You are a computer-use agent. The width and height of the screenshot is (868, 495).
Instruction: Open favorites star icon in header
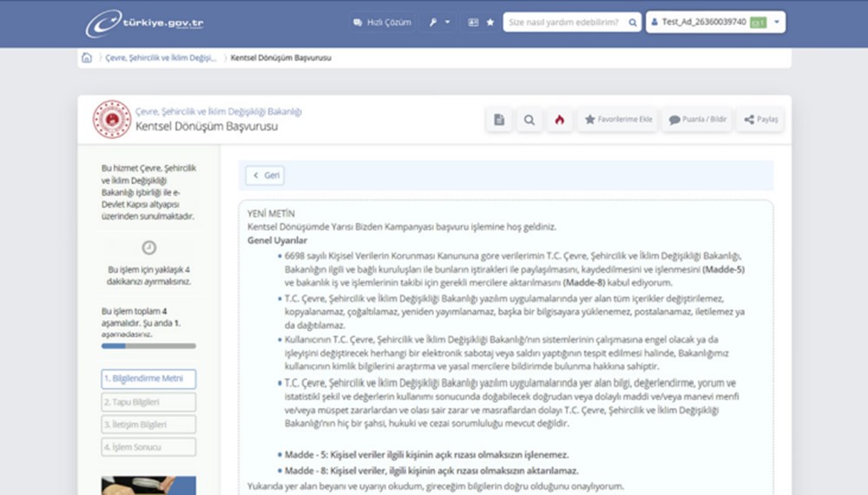[490, 23]
